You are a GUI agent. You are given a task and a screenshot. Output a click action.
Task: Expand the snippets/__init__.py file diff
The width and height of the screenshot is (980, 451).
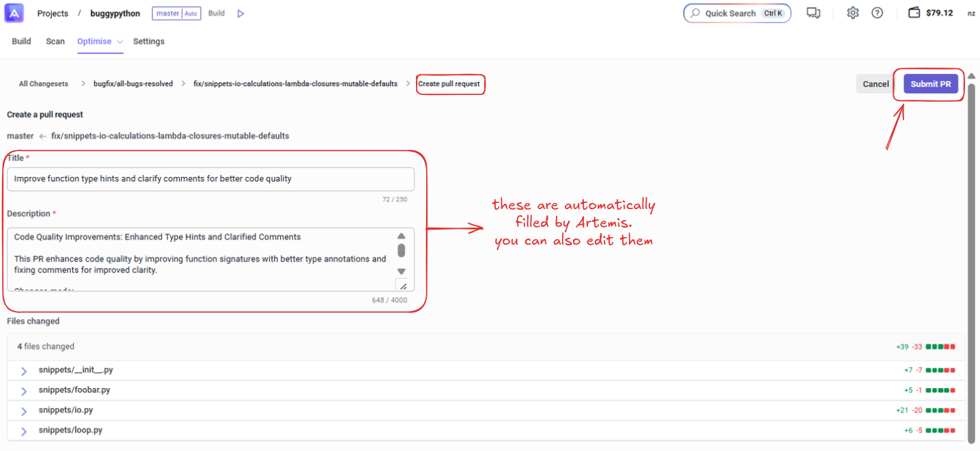pos(24,370)
